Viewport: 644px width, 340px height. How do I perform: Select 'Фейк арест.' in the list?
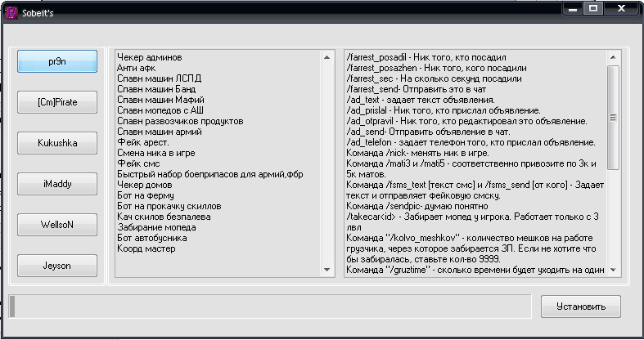point(142,142)
